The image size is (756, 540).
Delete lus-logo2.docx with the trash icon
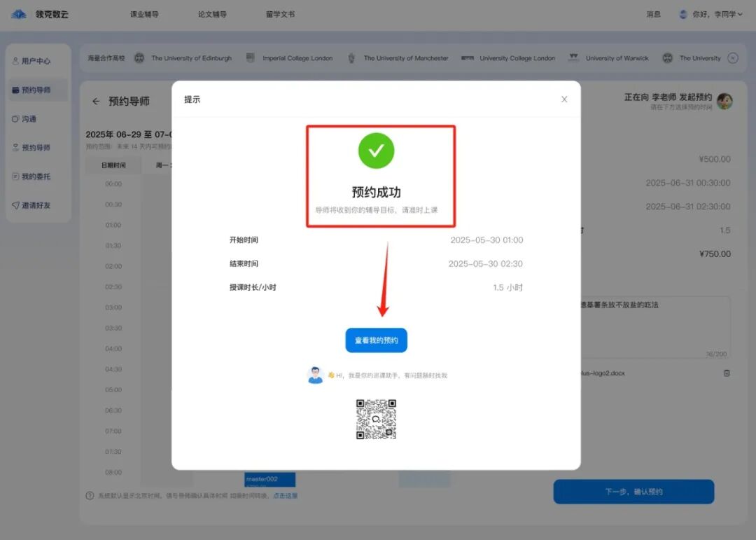click(x=726, y=373)
